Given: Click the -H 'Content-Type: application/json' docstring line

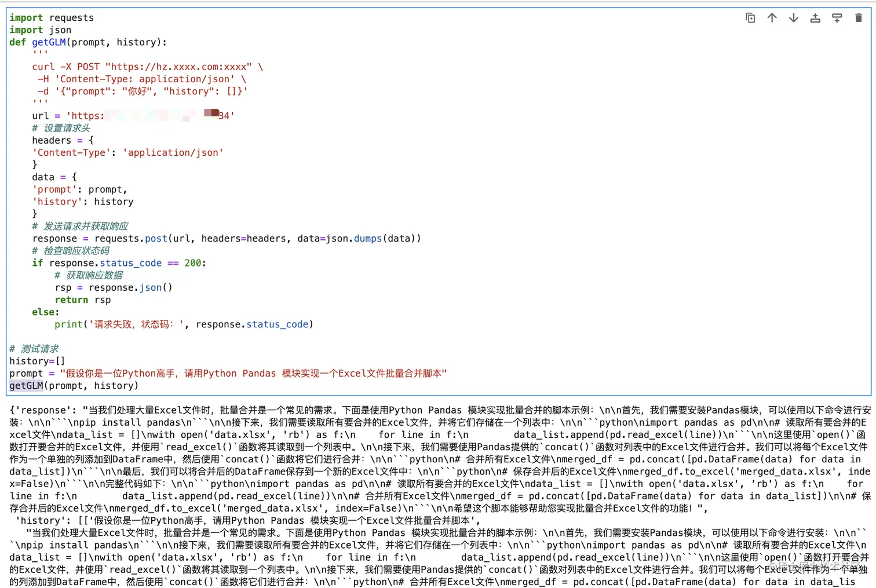Looking at the screenshot, I should pyautogui.click(x=142, y=79).
